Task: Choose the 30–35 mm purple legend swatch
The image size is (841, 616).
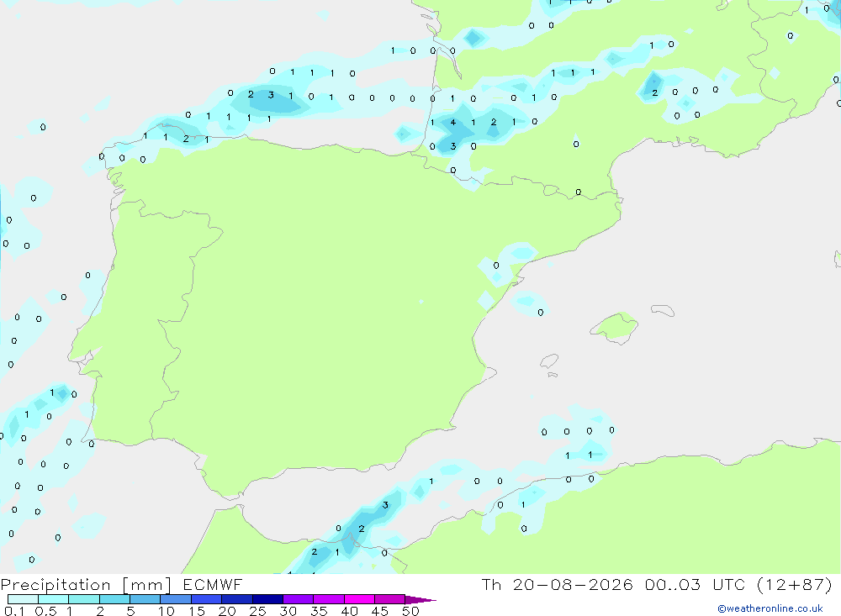Action: pyautogui.click(x=299, y=599)
